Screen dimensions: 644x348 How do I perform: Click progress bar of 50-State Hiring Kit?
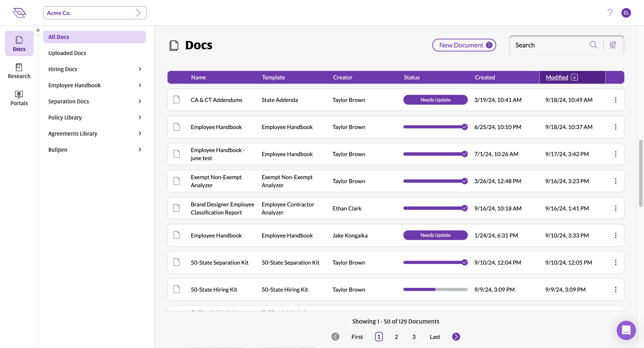click(x=435, y=289)
